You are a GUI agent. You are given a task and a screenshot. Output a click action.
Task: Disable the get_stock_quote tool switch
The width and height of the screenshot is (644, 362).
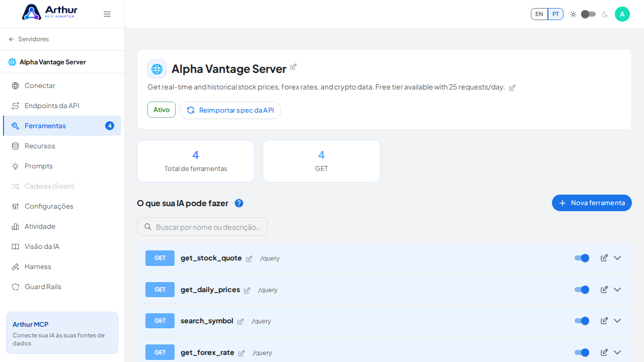pos(582,258)
